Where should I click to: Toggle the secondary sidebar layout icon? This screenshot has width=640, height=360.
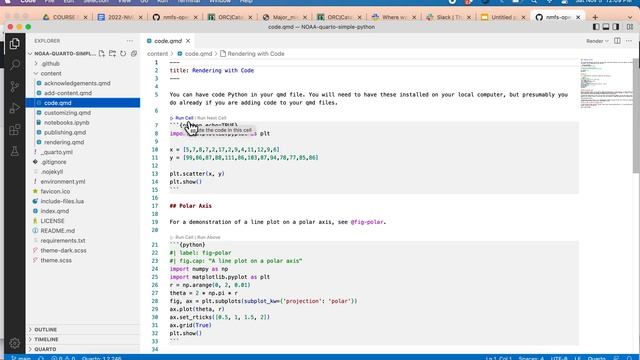616,27
